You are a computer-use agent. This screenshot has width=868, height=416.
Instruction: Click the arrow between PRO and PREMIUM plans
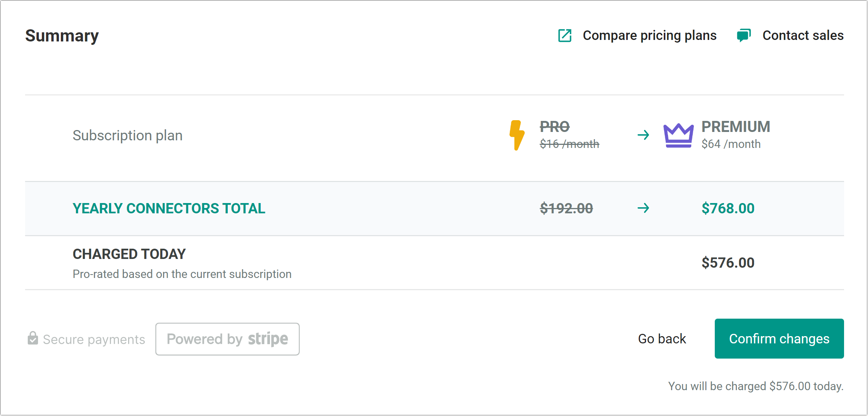(643, 135)
